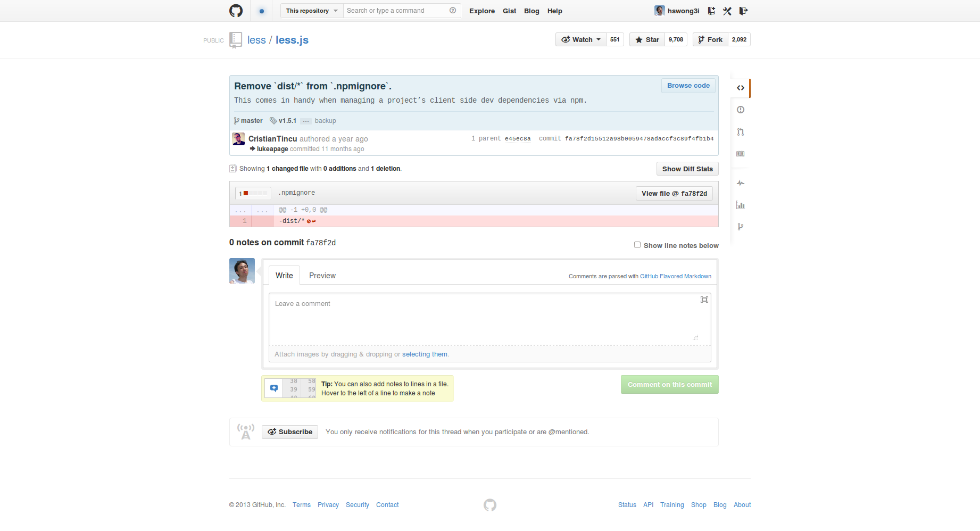Click hswong3i avatar in header

(660, 11)
